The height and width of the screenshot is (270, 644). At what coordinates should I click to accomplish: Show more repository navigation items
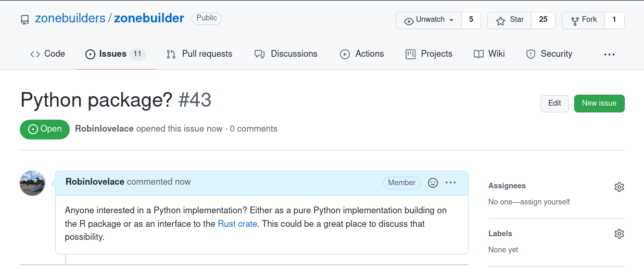[609, 54]
